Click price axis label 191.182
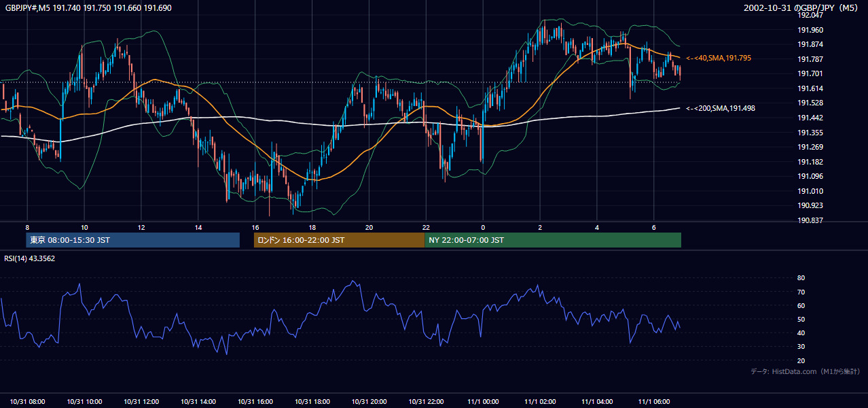868x408 pixels. click(810, 162)
